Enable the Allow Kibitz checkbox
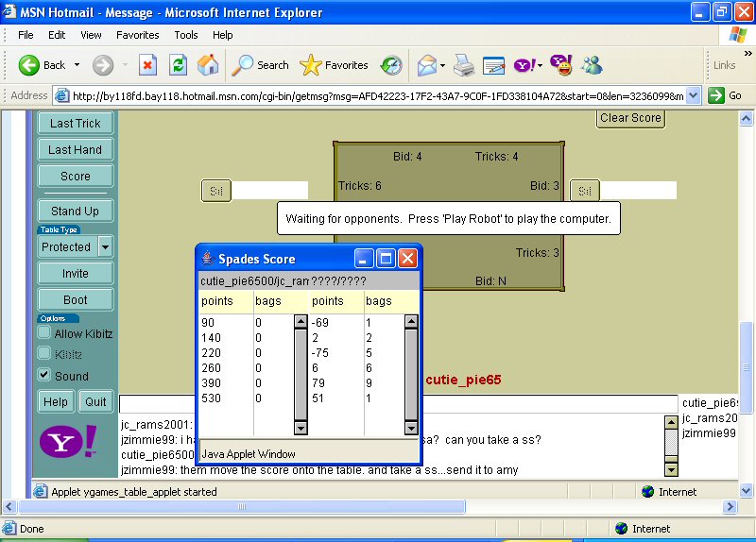Screen dimensions: 756x542 tap(44, 333)
